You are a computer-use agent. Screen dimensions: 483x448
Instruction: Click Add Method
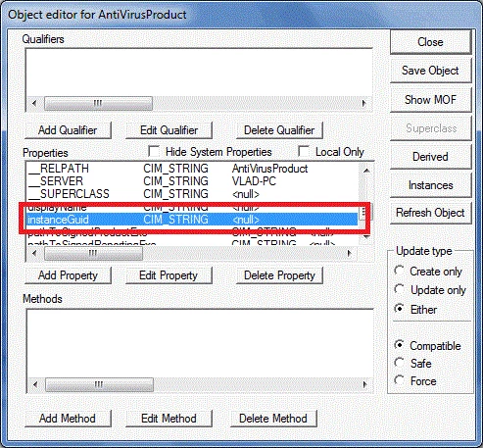tap(68, 419)
